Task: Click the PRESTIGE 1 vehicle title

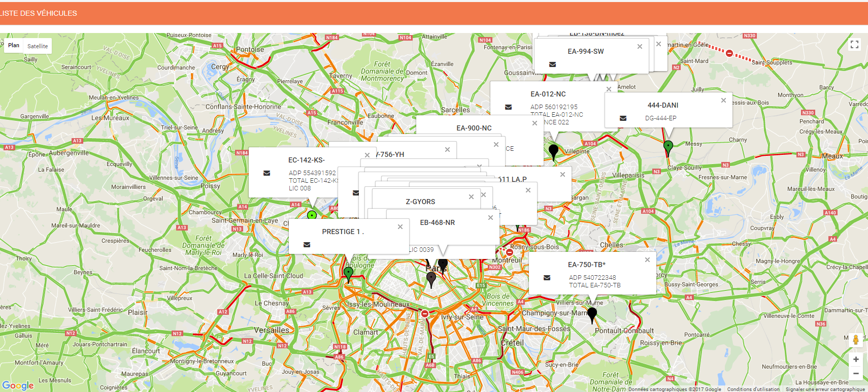Action: tap(343, 232)
